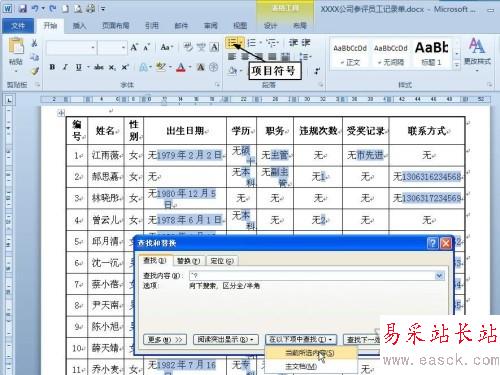The image size is (500, 375).
Task: Toggle subscript formatting
Action: coord(112,67)
